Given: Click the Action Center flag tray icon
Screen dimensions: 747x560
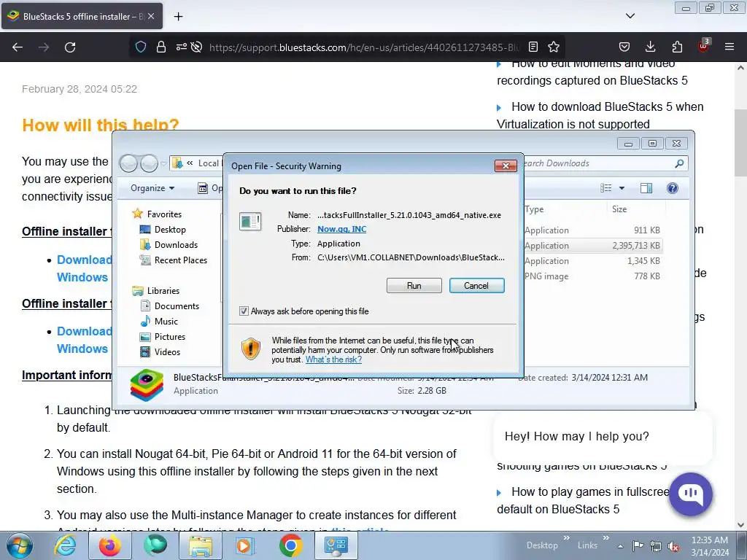Looking at the screenshot, I should [638, 545].
